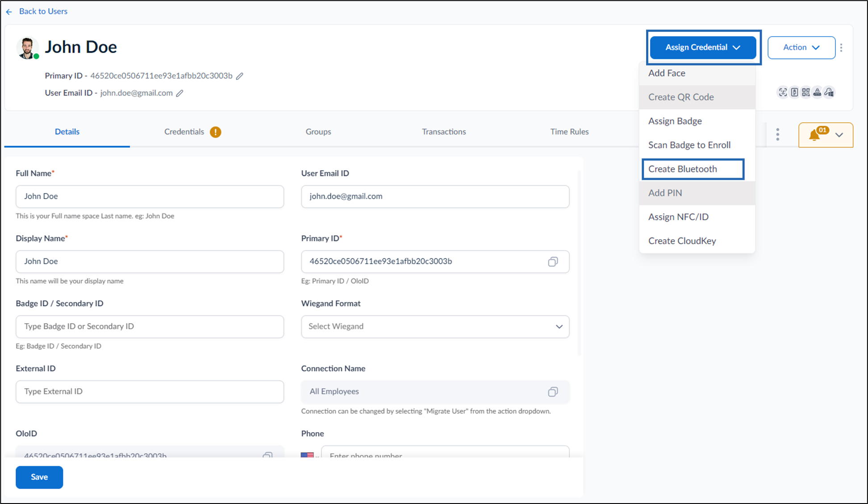Open the kebab menu next to Action
This screenshot has height=504, width=868.
point(841,47)
